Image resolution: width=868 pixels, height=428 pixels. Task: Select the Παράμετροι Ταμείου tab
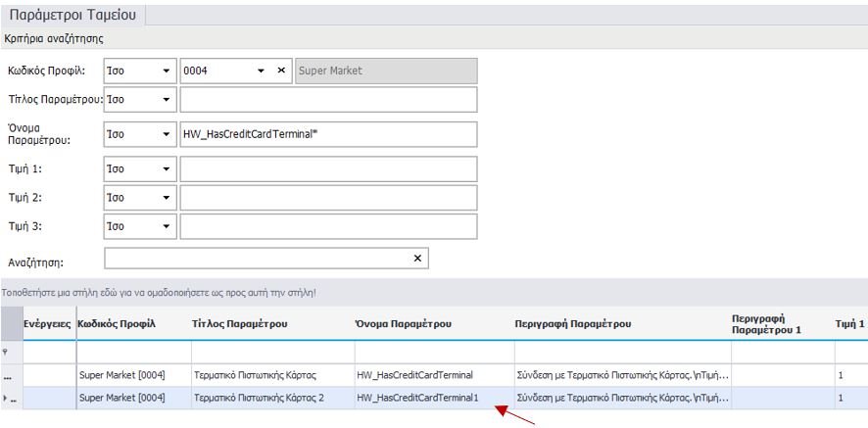[x=74, y=16]
